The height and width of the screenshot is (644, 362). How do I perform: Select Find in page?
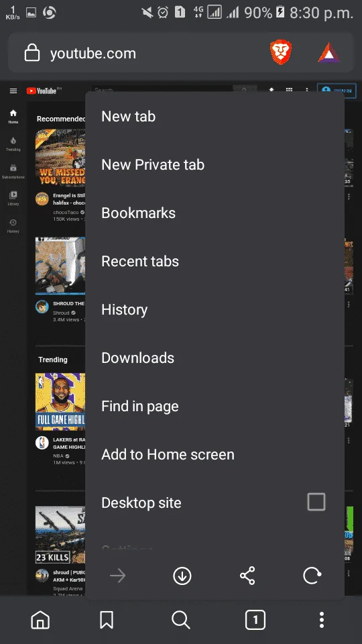[215, 407]
